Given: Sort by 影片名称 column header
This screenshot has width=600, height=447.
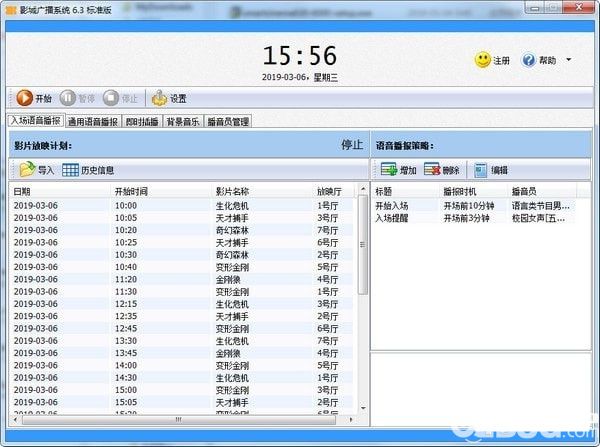Looking at the screenshot, I should coord(262,191).
